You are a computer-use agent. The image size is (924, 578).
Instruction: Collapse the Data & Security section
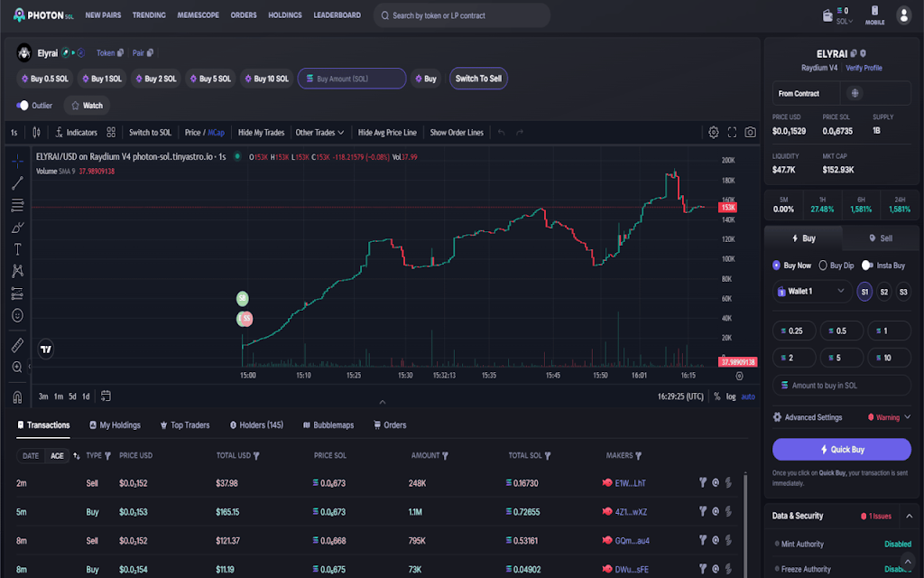click(x=910, y=516)
